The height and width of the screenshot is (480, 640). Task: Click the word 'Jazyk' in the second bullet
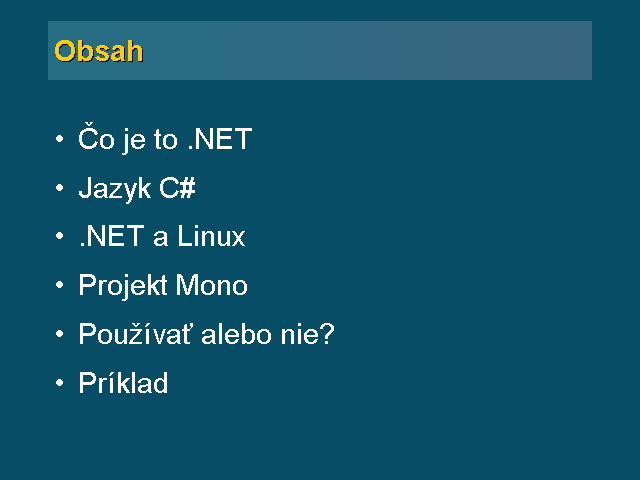coord(114,189)
